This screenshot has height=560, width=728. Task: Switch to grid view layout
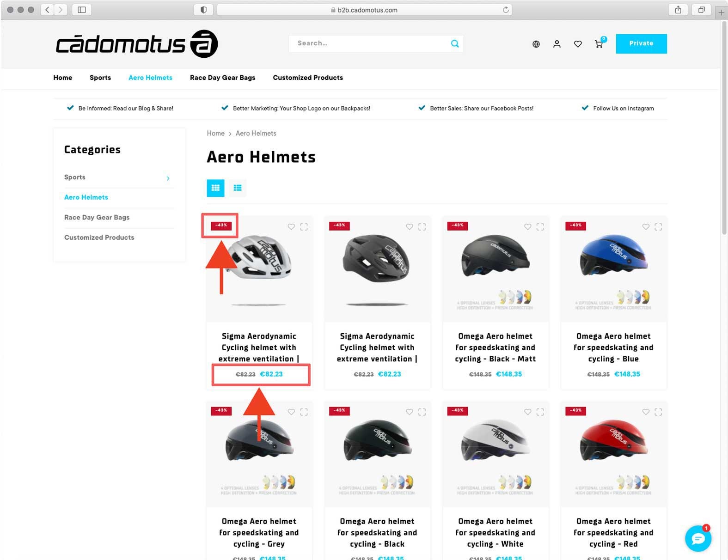pos(215,188)
